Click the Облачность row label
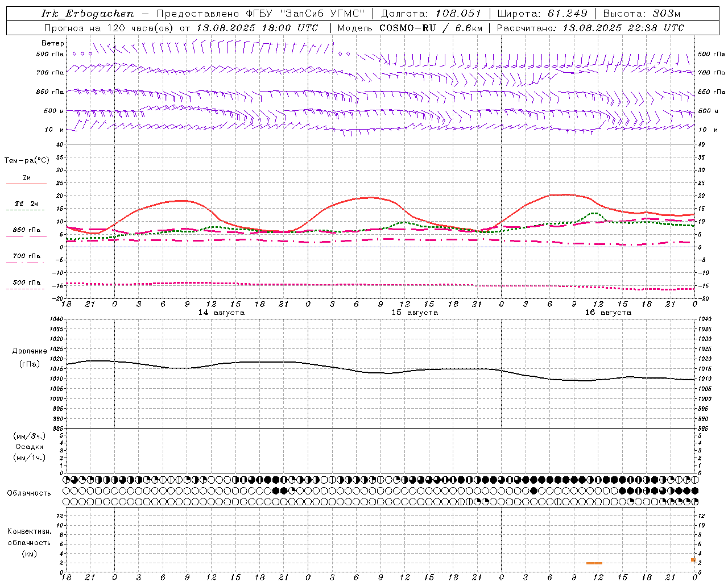 (x=29, y=493)
